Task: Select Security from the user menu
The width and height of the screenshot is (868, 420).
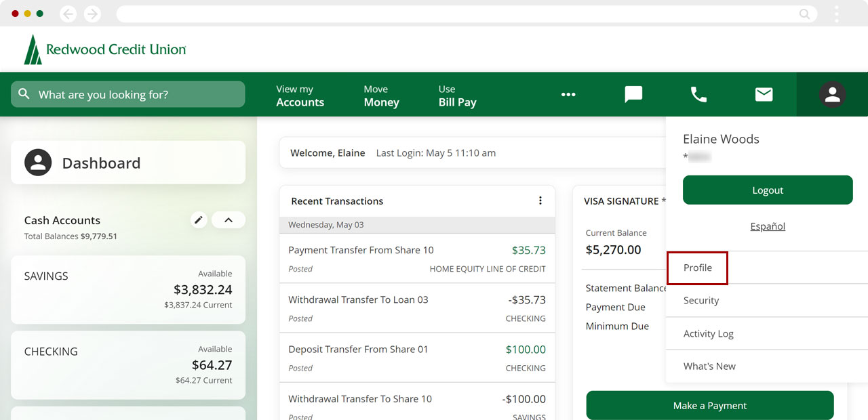Action: click(x=701, y=300)
